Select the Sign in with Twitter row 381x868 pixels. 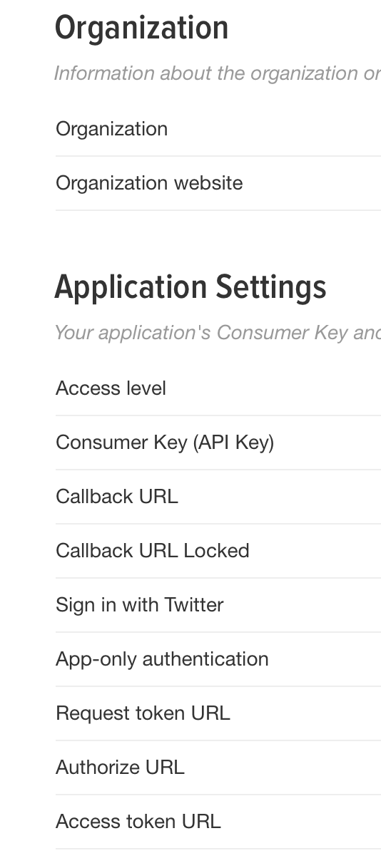[218, 605]
